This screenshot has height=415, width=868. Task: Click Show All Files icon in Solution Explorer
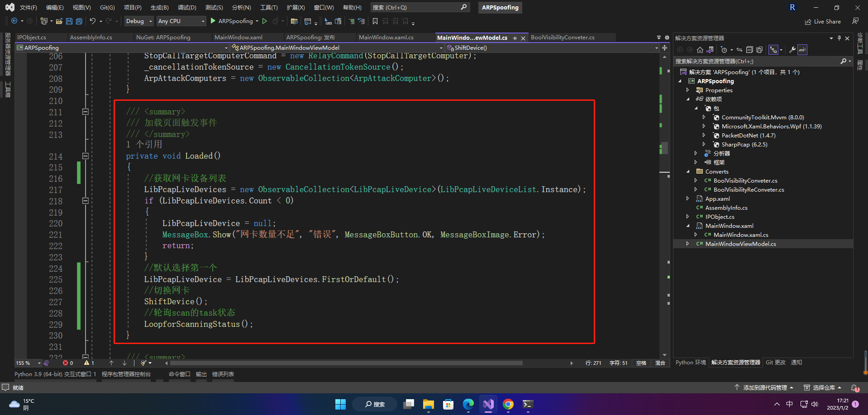point(759,50)
